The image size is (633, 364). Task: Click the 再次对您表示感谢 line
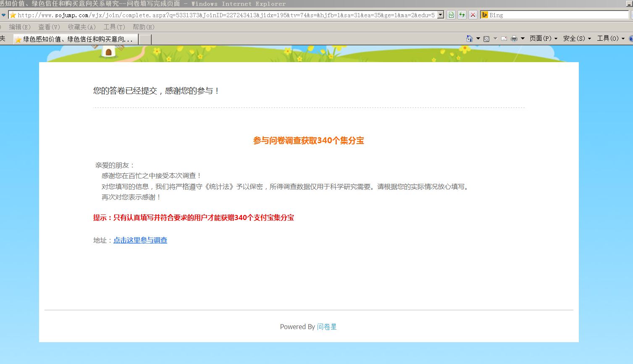pos(131,197)
